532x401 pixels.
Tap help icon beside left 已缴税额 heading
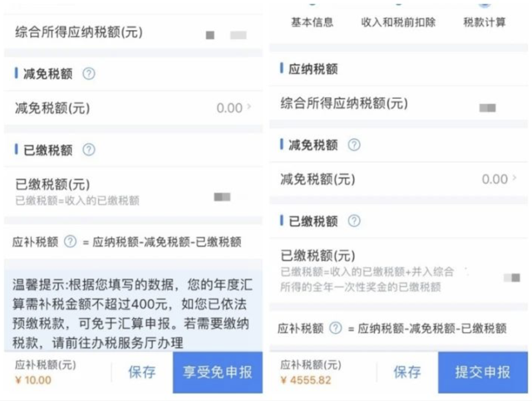pos(89,150)
